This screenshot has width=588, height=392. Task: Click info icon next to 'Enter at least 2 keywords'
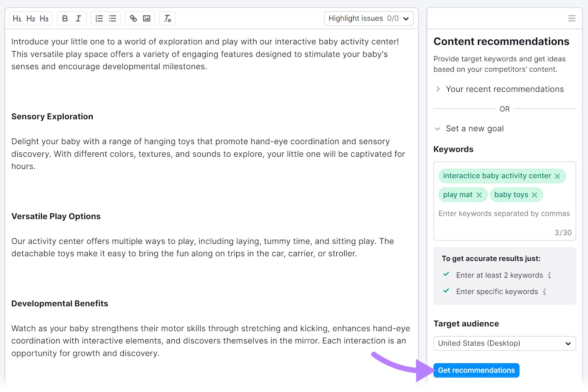[549, 275]
